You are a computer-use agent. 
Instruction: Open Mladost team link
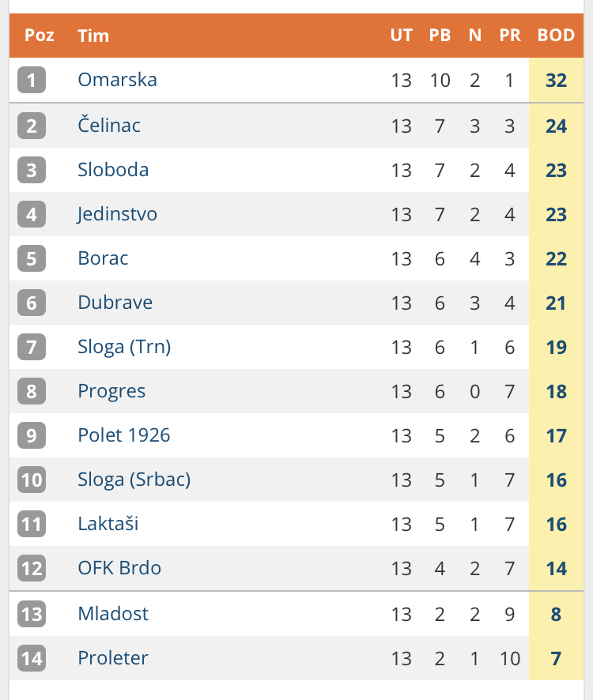point(113,614)
